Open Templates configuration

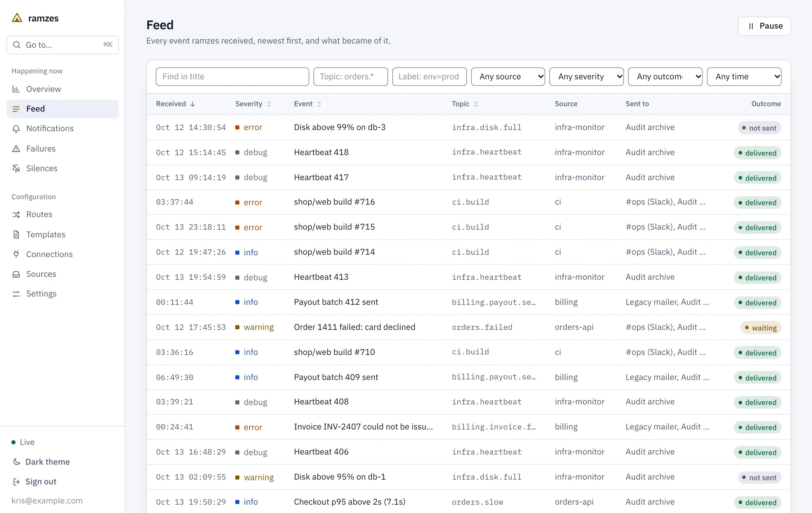63,234
